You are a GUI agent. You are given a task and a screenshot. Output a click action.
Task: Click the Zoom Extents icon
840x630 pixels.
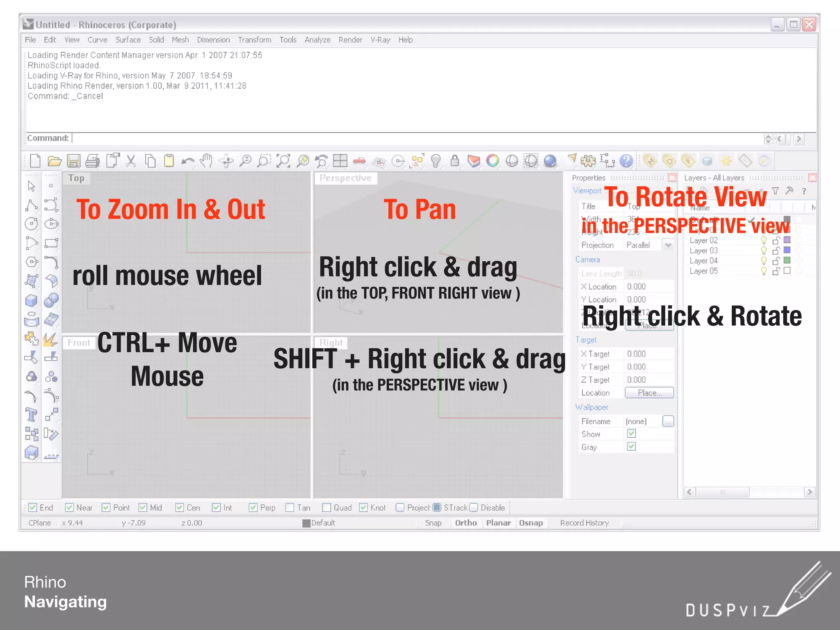pos(283,161)
